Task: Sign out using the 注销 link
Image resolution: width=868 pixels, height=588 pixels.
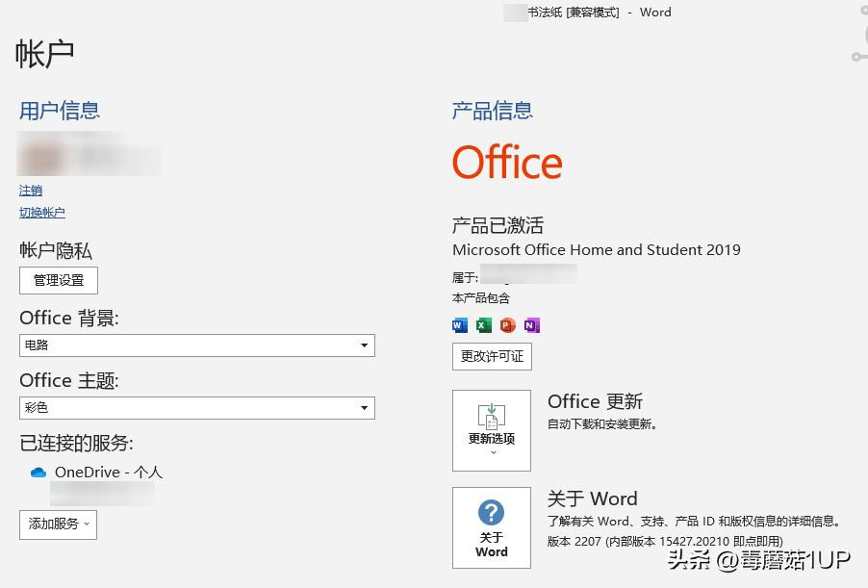Action: tap(30, 191)
